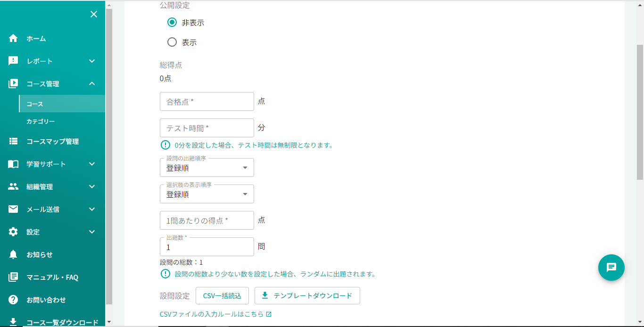Open the 設問の出題順序 dropdown
Screen dimensions: 644x327
pyautogui.click(x=207, y=168)
